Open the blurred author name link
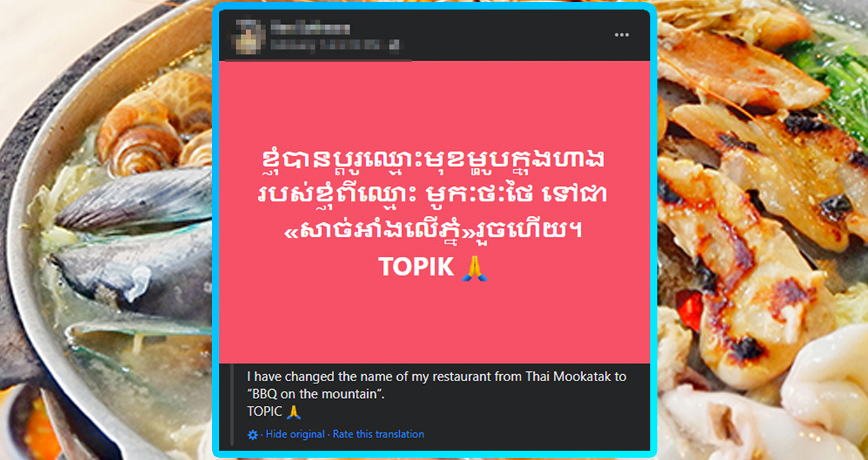 click(x=310, y=29)
